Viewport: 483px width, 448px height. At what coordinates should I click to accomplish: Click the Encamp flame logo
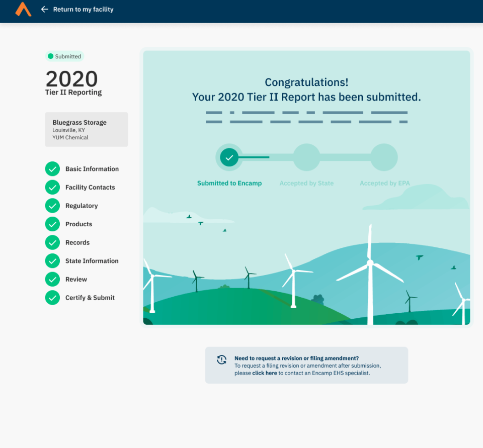pyautogui.click(x=23, y=9)
